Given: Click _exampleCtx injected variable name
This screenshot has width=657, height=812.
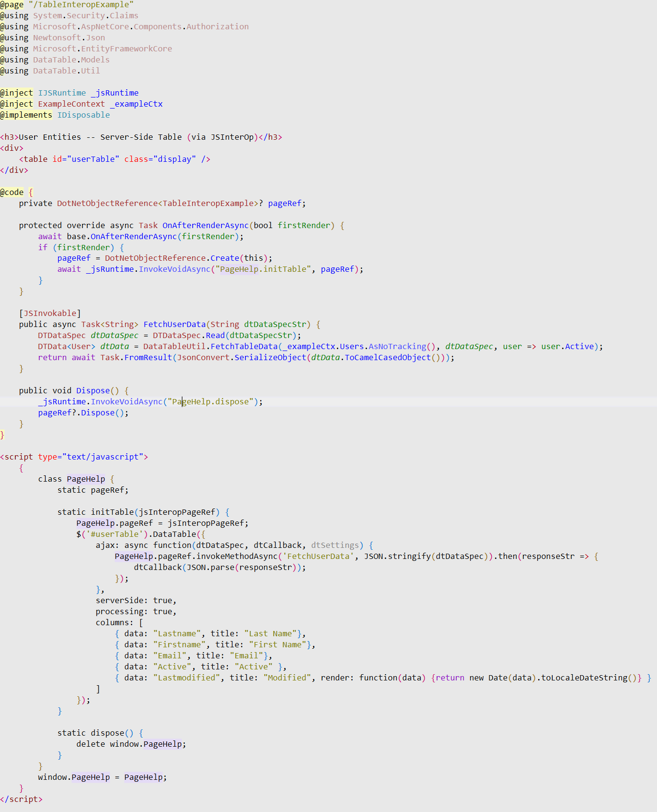Looking at the screenshot, I should 136,104.
